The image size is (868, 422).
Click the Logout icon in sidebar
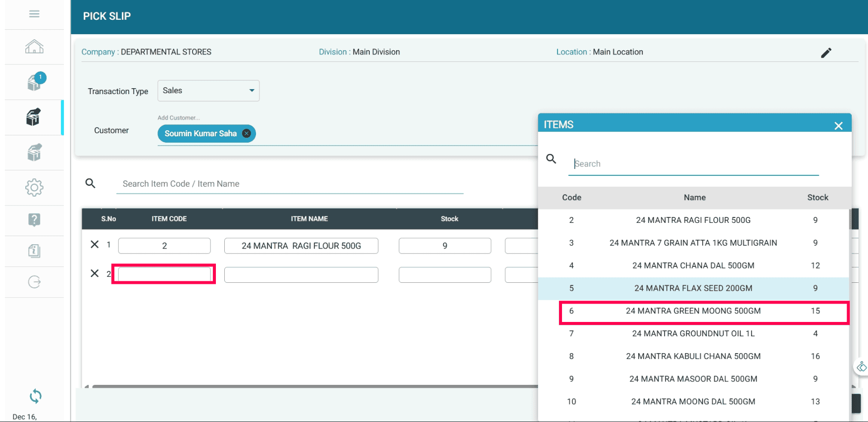pyautogui.click(x=34, y=282)
